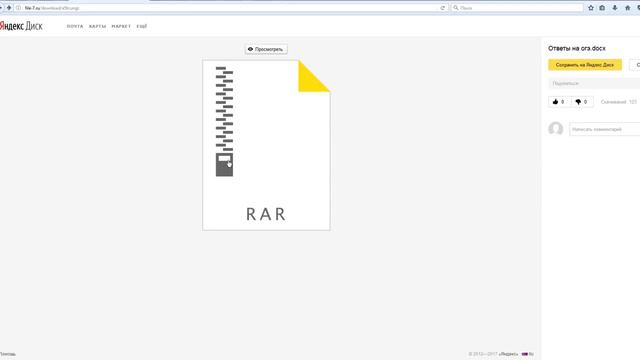Click the bookmark star icon

591,8
